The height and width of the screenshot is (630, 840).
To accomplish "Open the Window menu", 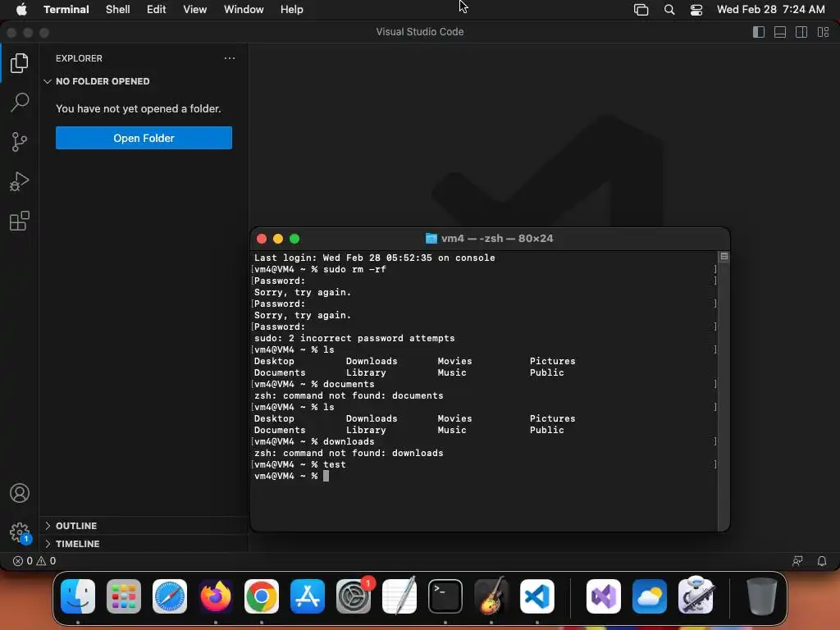I will pos(244,10).
